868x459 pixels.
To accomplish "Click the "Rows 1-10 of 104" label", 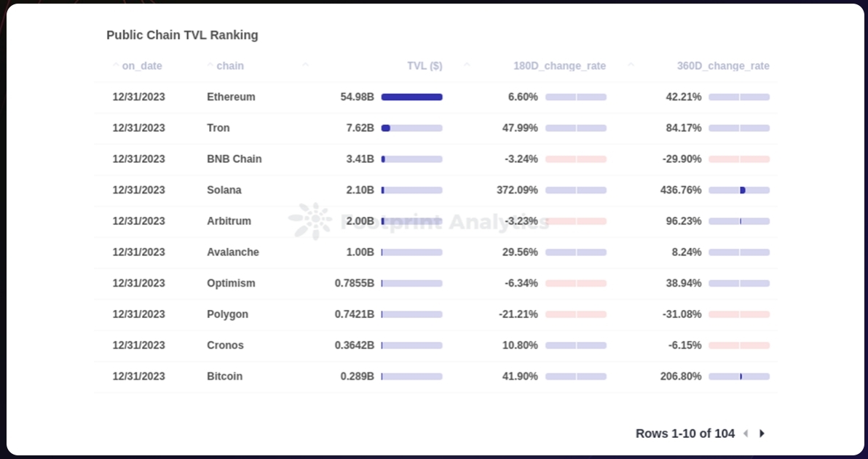I will (x=684, y=434).
